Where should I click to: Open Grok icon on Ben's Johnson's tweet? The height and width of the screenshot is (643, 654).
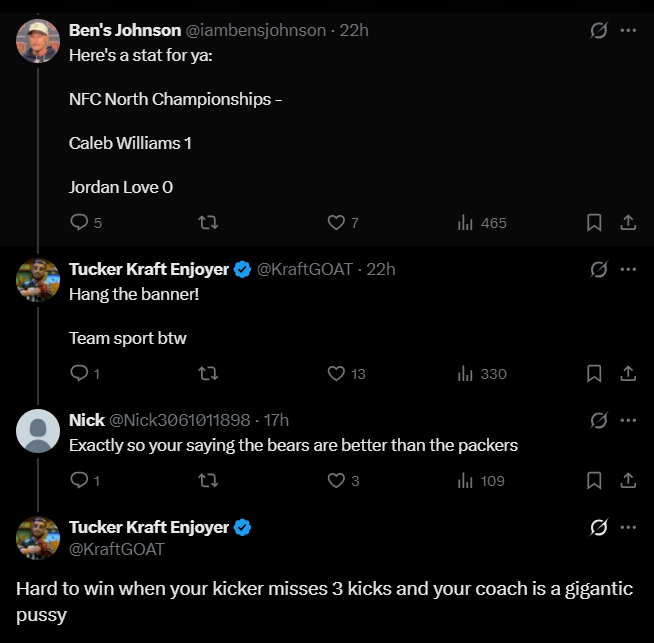click(x=599, y=30)
